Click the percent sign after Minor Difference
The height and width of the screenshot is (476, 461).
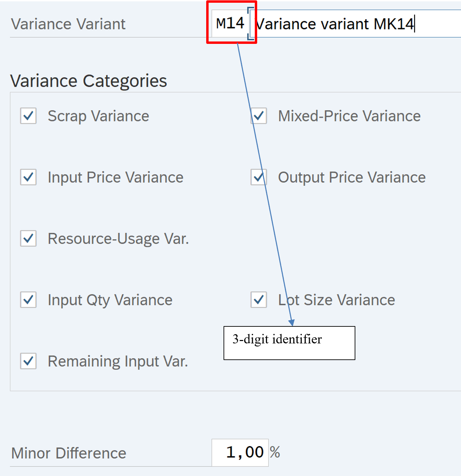tap(275, 453)
